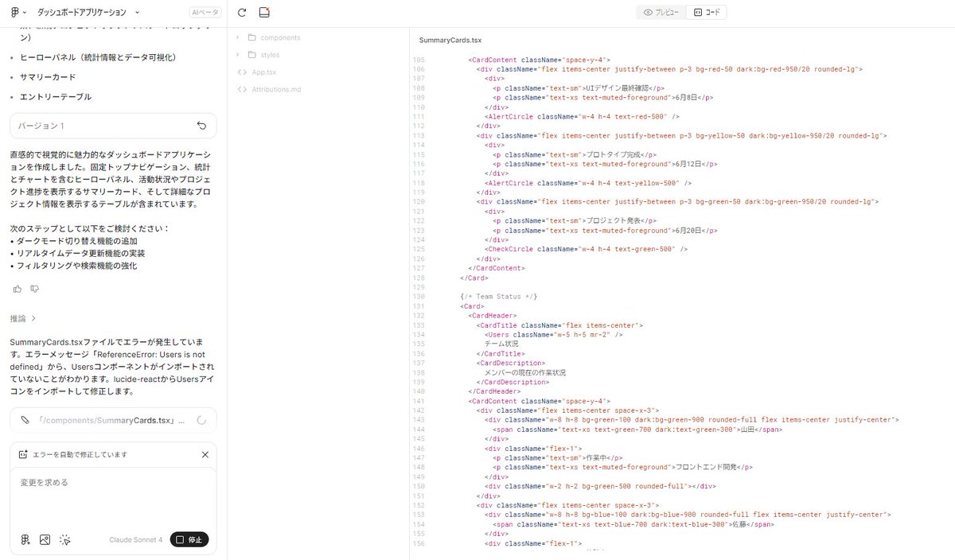Dismiss the エラーを自動で修正しています banner

pos(205,454)
